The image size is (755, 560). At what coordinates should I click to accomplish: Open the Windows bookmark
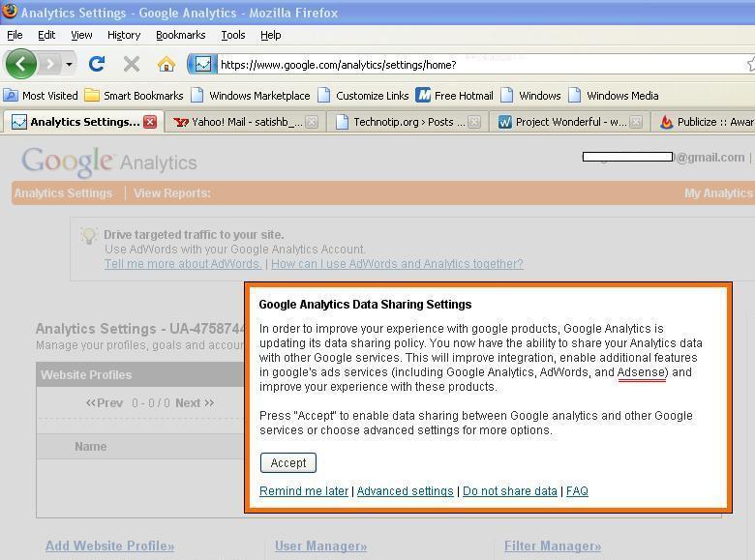tap(530, 96)
